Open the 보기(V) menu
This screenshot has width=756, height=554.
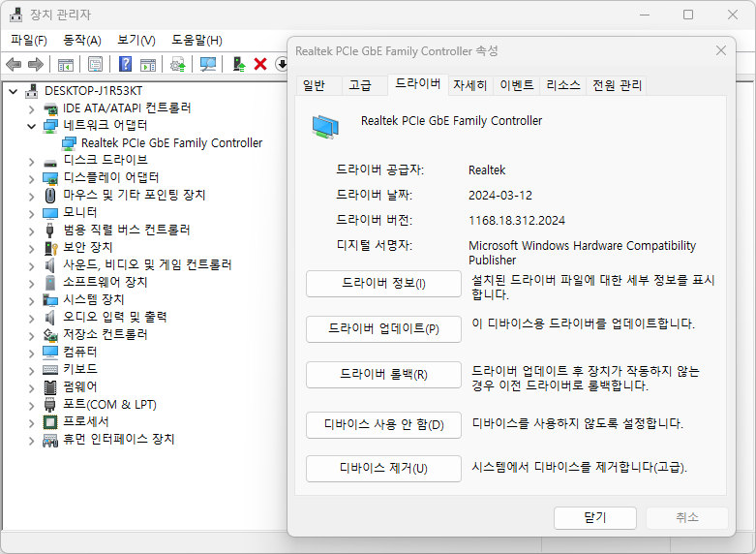(136, 40)
